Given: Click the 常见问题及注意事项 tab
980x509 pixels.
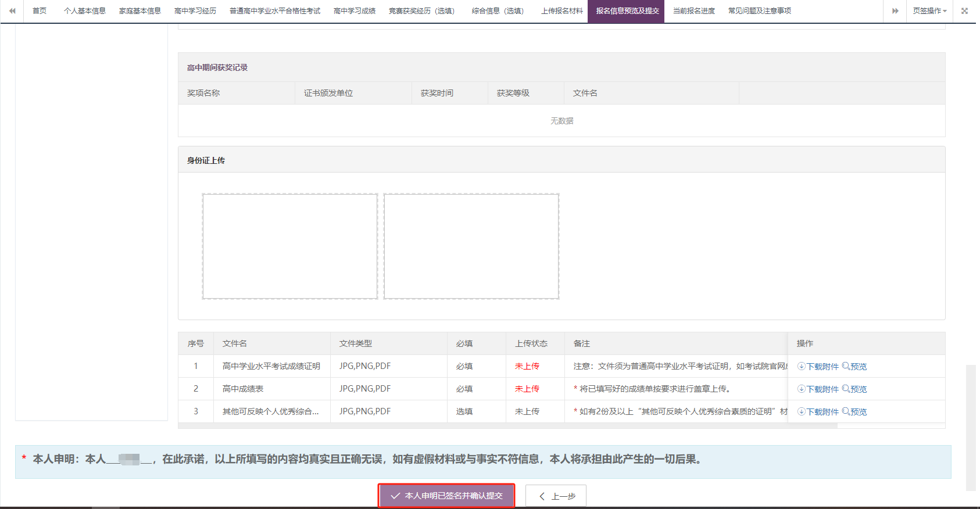Looking at the screenshot, I should pos(759,11).
